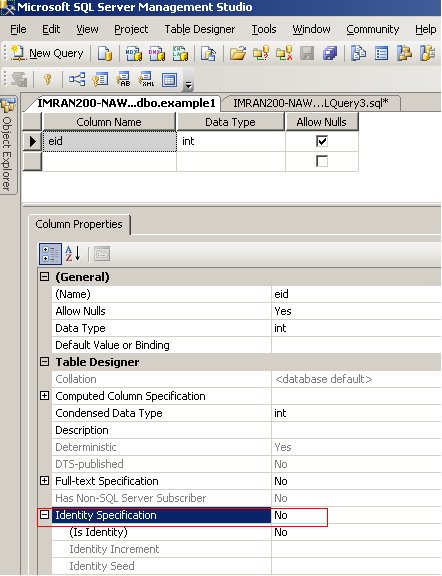Expand Full-text Specification
Viewport: 442px width, 576px height.
(x=44, y=481)
